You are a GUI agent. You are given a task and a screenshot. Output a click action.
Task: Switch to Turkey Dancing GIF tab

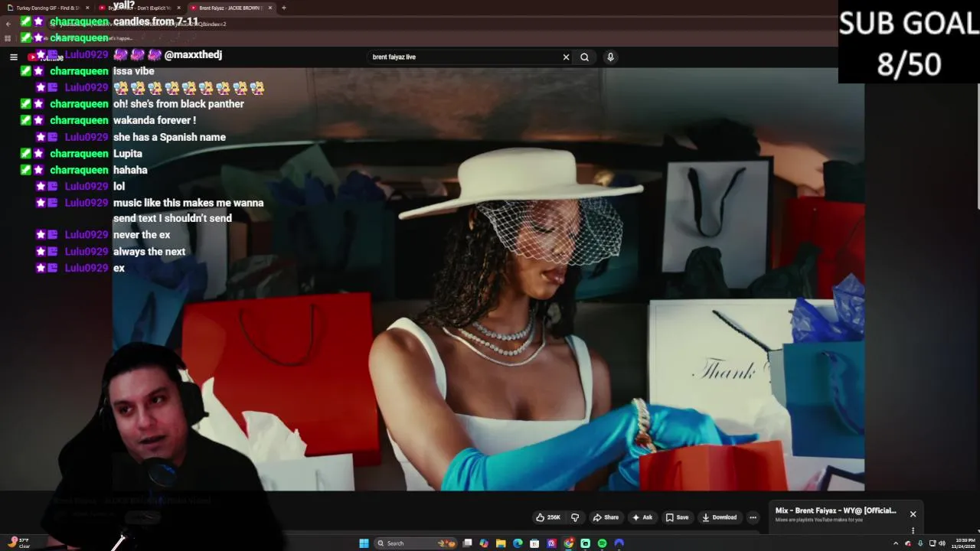click(x=47, y=8)
